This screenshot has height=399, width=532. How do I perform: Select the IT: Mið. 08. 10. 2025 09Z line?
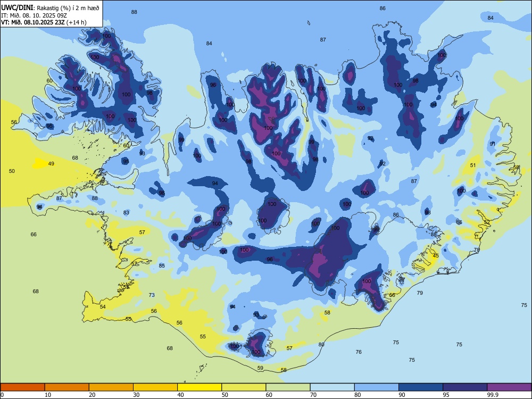35,15
